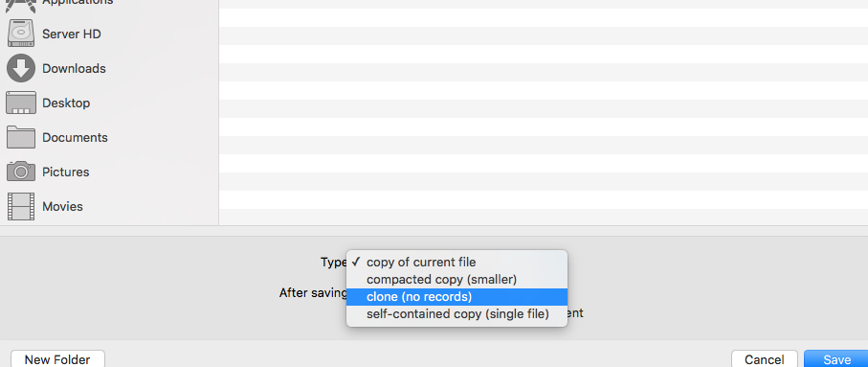The width and height of the screenshot is (868, 367).
Task: Click the Applications icon in the sidebar
Action: coord(21,5)
